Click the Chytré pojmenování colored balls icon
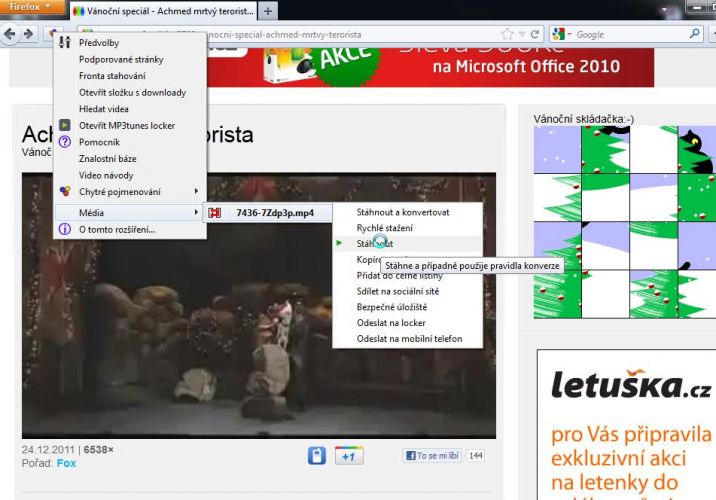The height and width of the screenshot is (500, 716). coord(65,191)
